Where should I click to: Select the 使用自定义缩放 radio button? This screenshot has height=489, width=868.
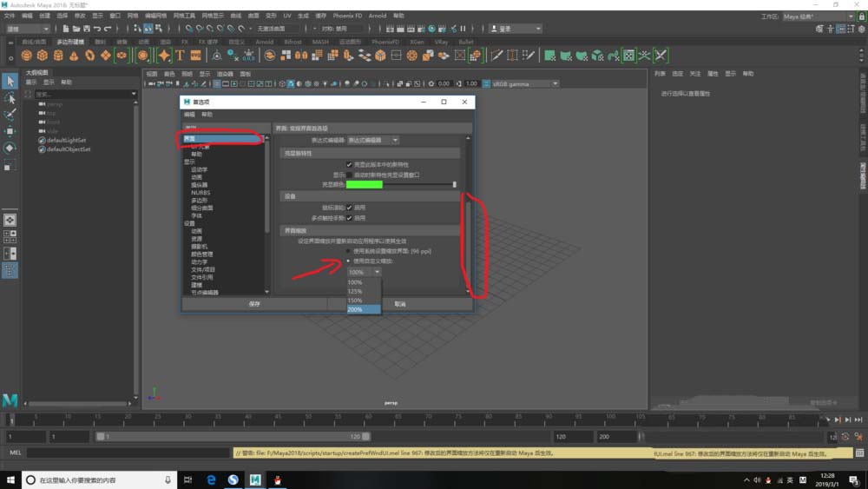349,261
